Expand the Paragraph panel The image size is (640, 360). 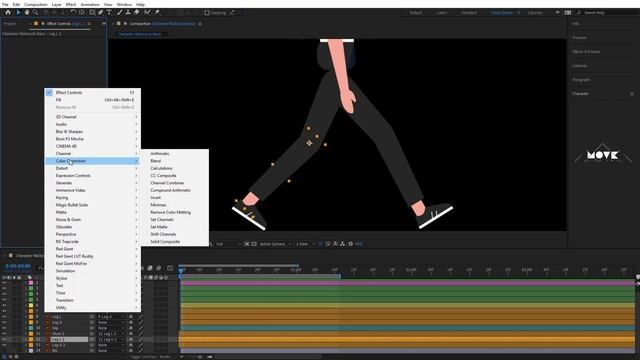[581, 80]
